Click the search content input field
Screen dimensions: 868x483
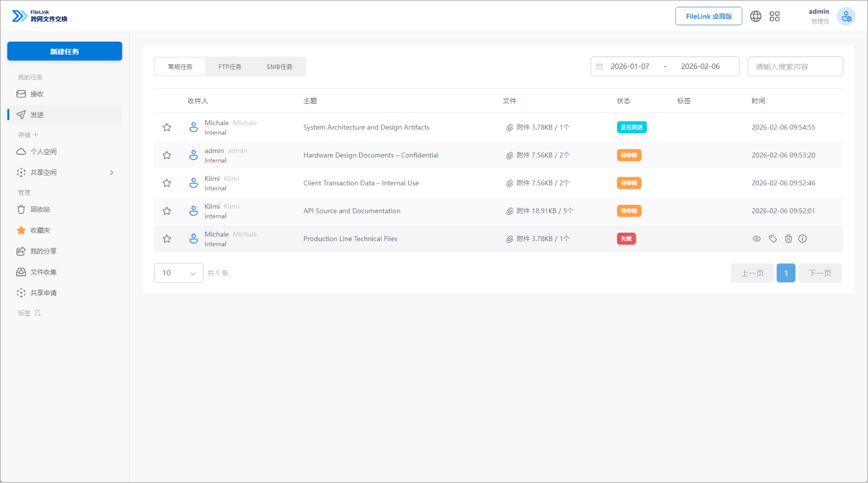(795, 67)
